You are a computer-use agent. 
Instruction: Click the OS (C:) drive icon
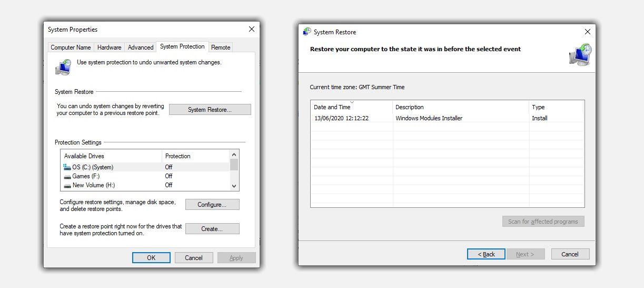67,167
